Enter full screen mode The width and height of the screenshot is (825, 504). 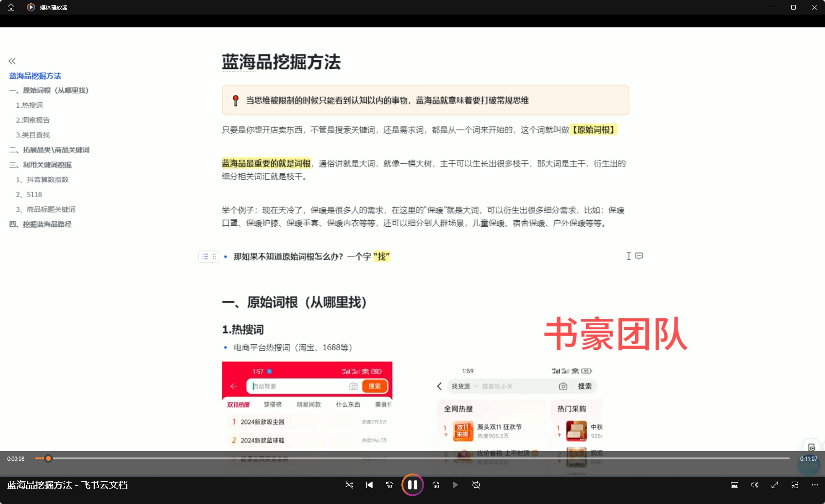pyautogui.click(x=775, y=485)
